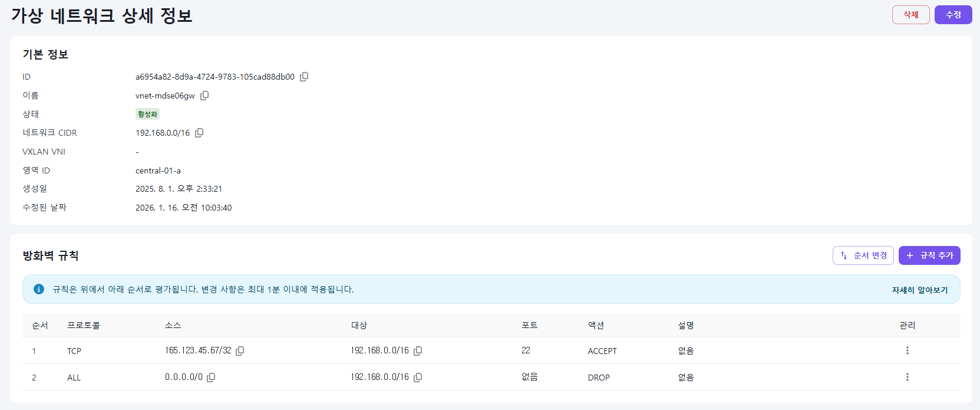Copy source 165.123.45.67/32 of rule 1

tap(240, 351)
